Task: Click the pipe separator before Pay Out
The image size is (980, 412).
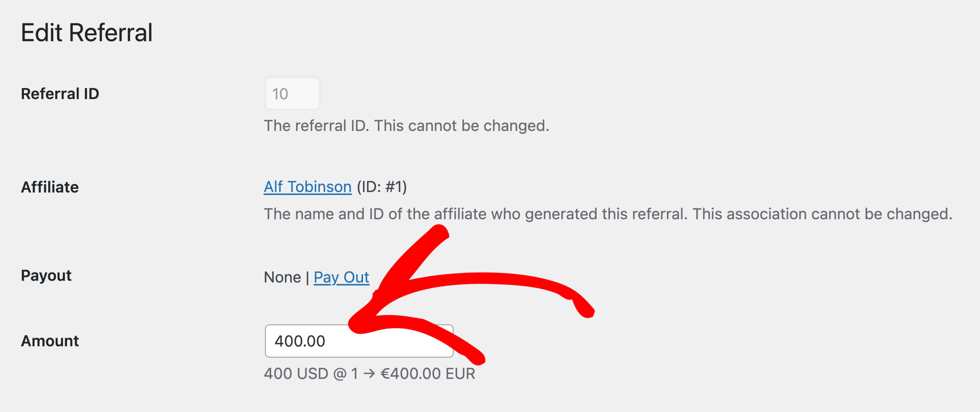Action: coord(307,277)
